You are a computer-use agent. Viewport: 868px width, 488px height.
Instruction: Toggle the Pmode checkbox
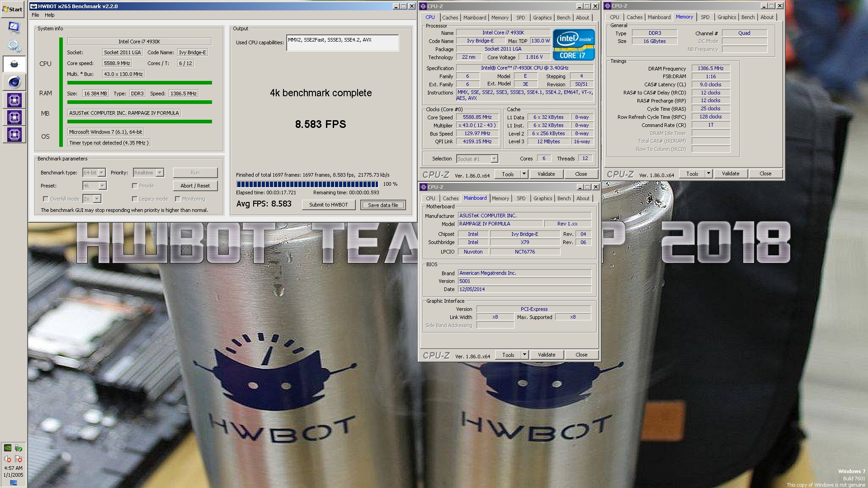[135, 186]
